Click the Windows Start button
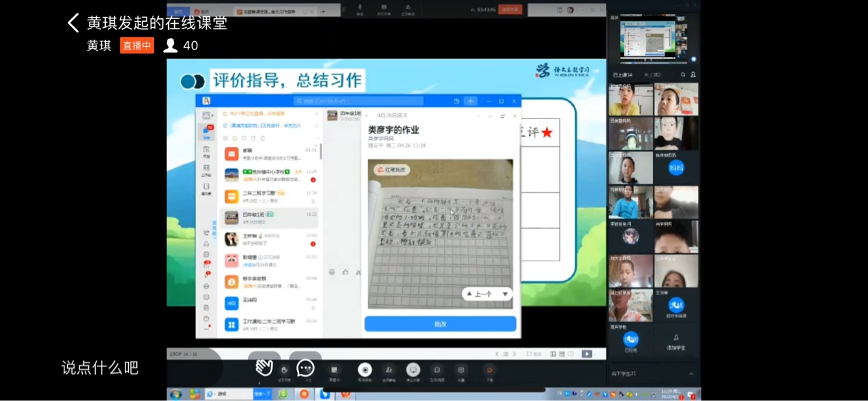Viewport: 868px width, 401px height. coord(176,394)
